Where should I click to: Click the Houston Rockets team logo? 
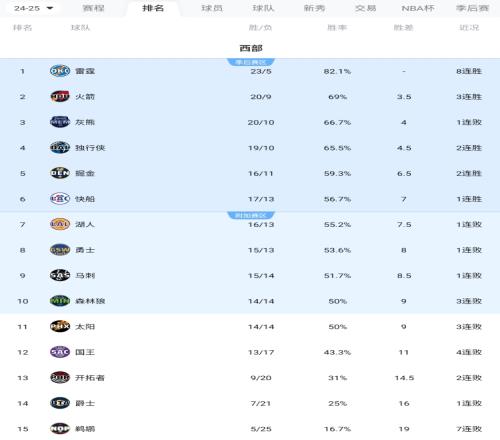pyautogui.click(x=60, y=97)
